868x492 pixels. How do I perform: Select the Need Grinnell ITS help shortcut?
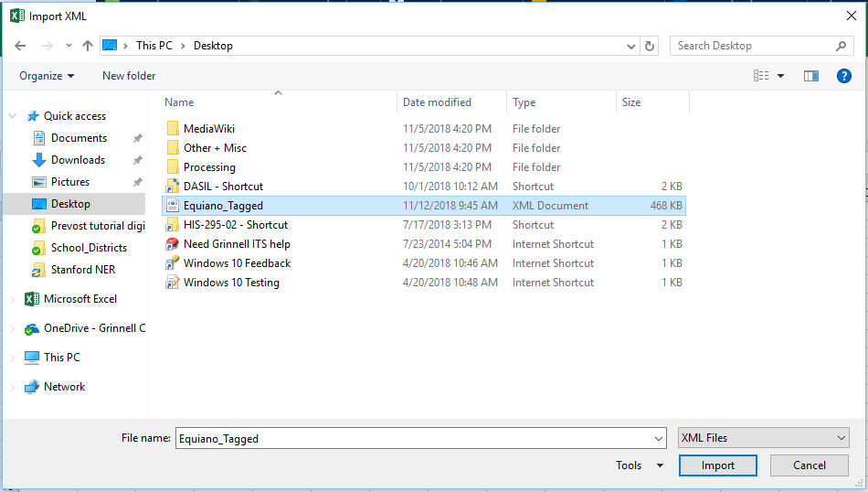point(236,244)
